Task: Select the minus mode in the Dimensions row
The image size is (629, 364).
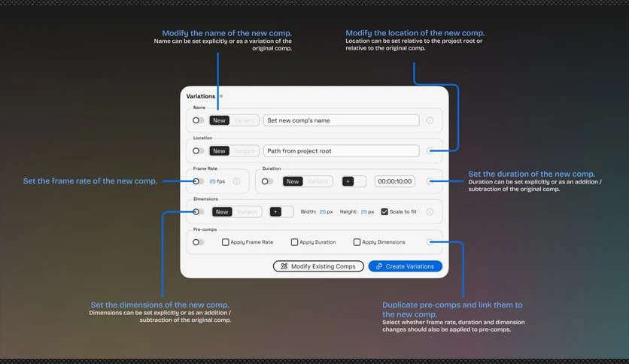Action: (287, 211)
